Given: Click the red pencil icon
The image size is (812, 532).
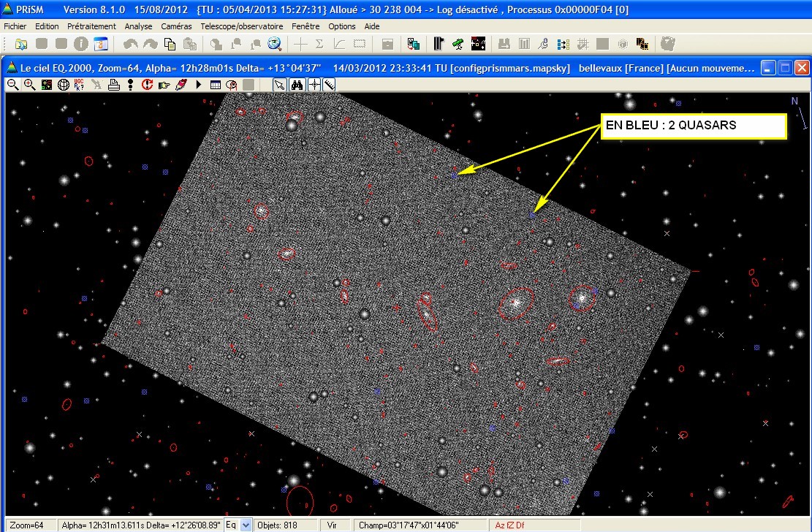Looking at the screenshot, I should click(181, 85).
